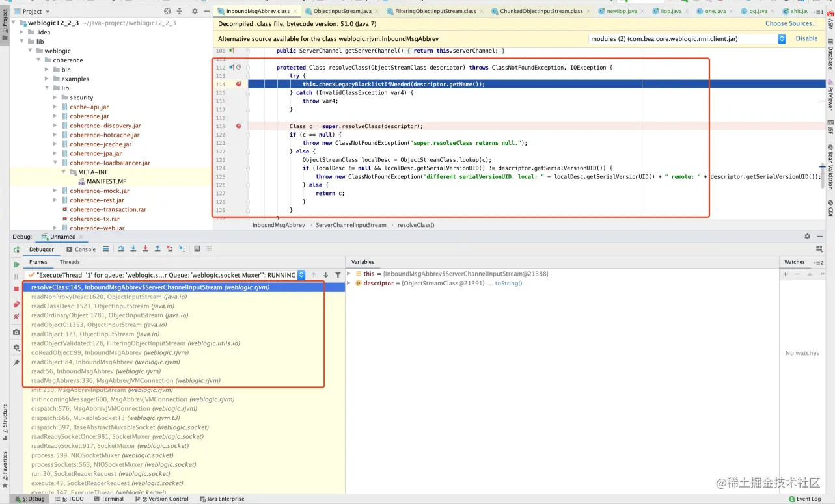Image resolution: width=835 pixels, height=504 pixels.
Task: Click the Step Over debugger icon
Action: tap(121, 249)
